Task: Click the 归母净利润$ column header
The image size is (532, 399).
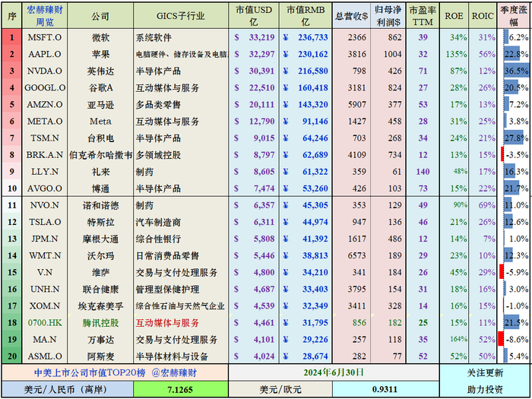Action: [x=388, y=16]
